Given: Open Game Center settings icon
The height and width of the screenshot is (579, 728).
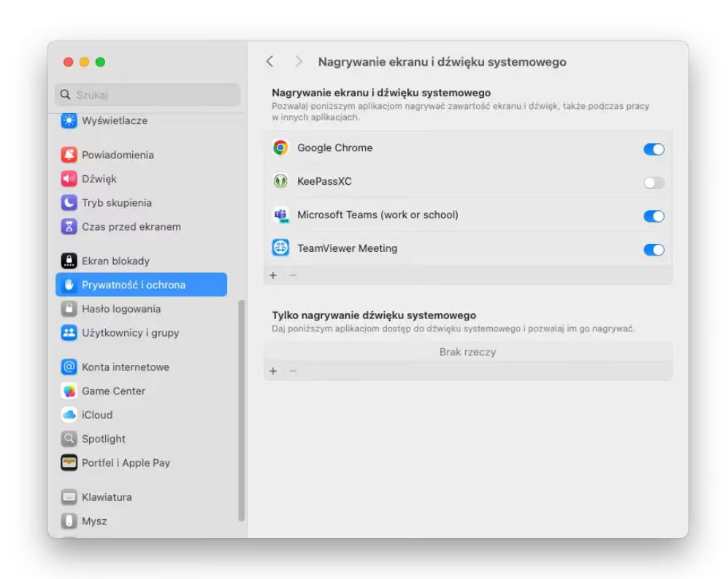Looking at the screenshot, I should 69,391.
